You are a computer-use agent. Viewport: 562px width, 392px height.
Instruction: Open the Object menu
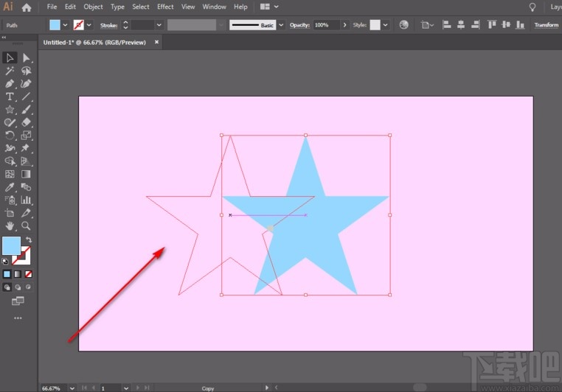(x=93, y=7)
